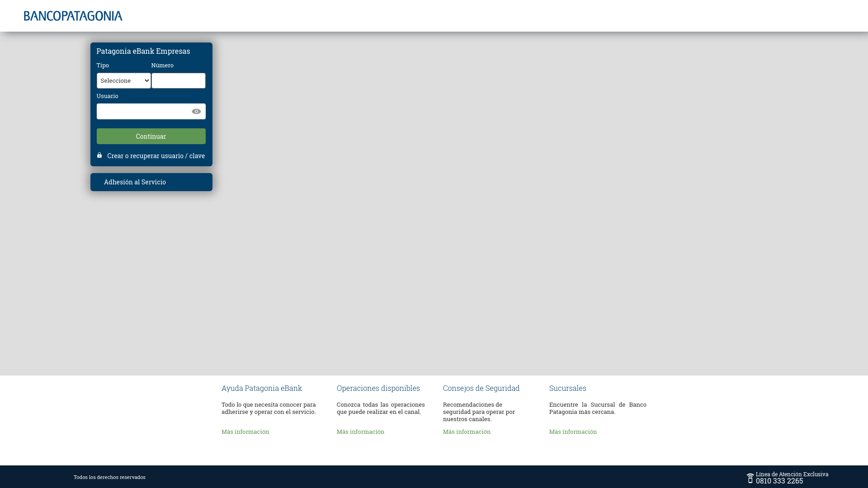Click the phone number 0810 333 2265
Screen dimensions: 868x488
[779, 481]
